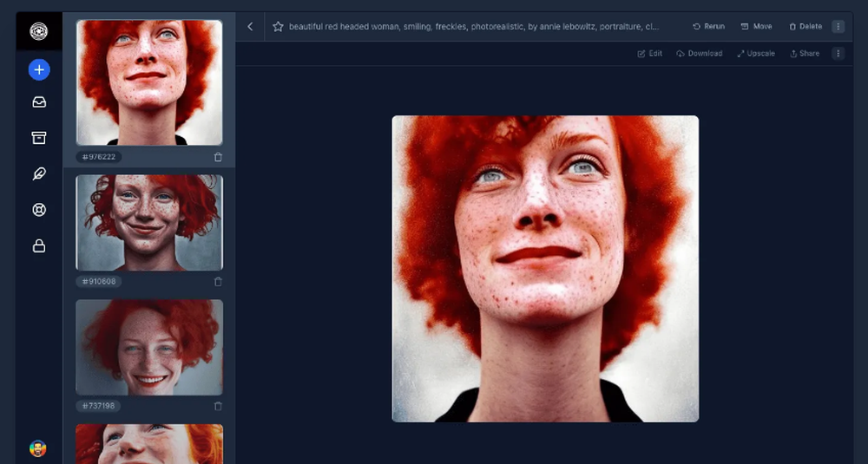Click the #737198 seed label
The image size is (868, 464).
(99, 406)
